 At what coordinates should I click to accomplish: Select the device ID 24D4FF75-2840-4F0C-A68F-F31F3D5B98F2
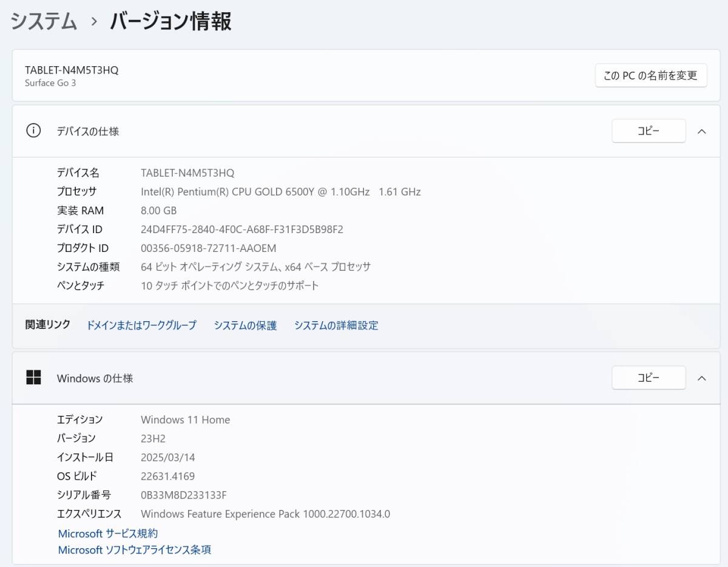[x=242, y=229]
